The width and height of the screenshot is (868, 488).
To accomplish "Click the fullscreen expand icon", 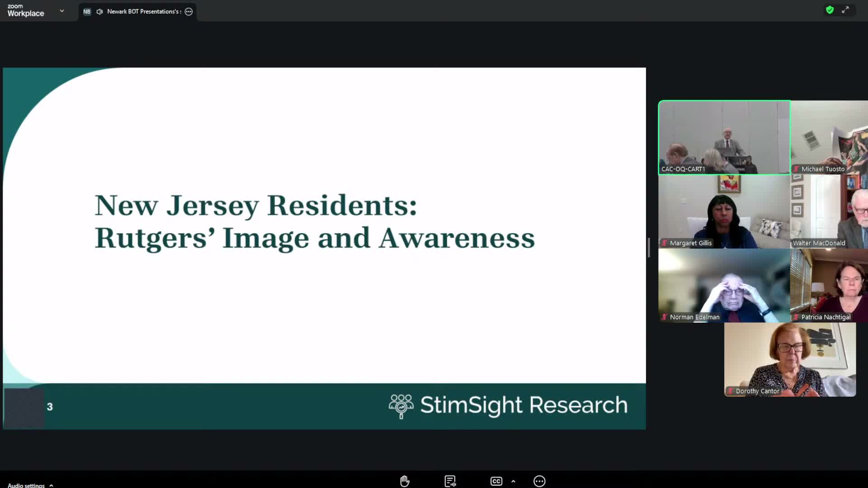I will [x=846, y=9].
